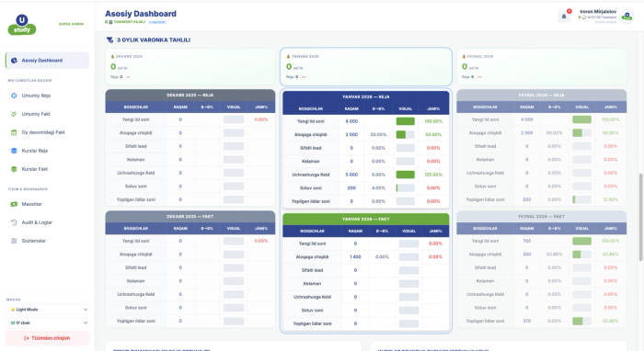Open the Umumiy Fakt page
644x351 pixels.
tap(47, 114)
